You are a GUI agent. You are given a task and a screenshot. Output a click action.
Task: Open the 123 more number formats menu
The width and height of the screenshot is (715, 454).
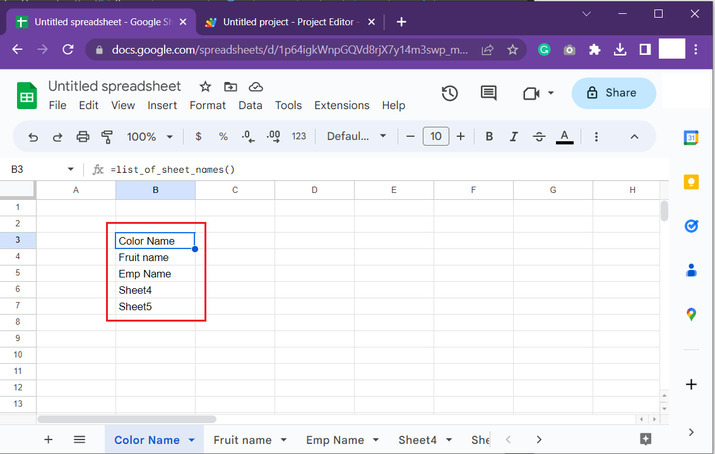(299, 136)
